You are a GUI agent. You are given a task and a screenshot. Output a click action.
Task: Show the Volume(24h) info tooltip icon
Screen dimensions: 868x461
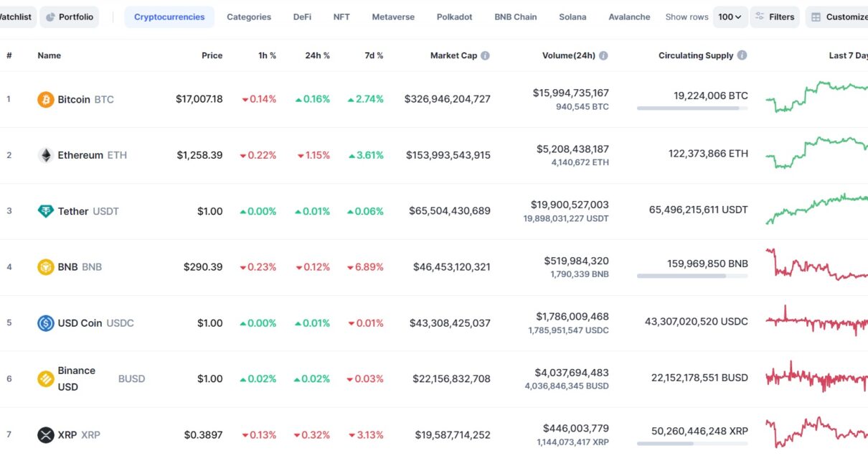(x=603, y=55)
